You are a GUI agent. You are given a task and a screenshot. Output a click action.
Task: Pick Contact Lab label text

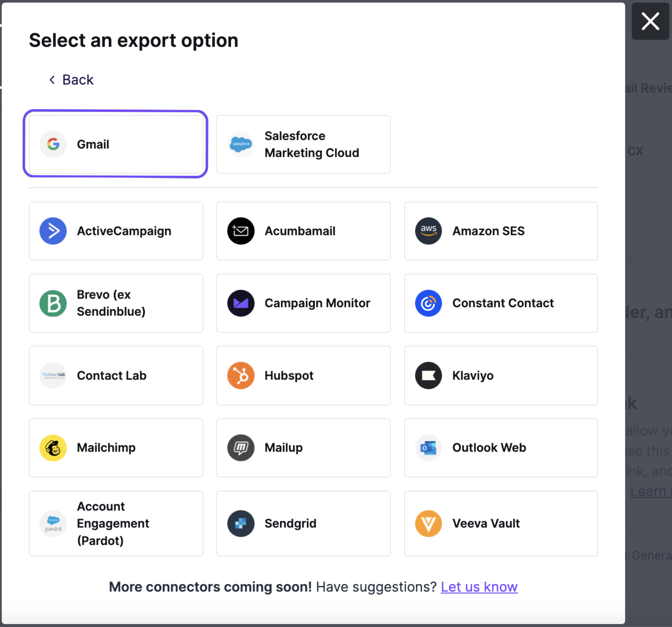[x=111, y=375]
